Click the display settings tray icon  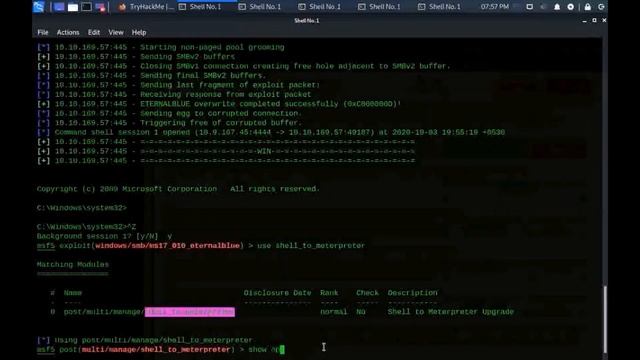click(529, 7)
